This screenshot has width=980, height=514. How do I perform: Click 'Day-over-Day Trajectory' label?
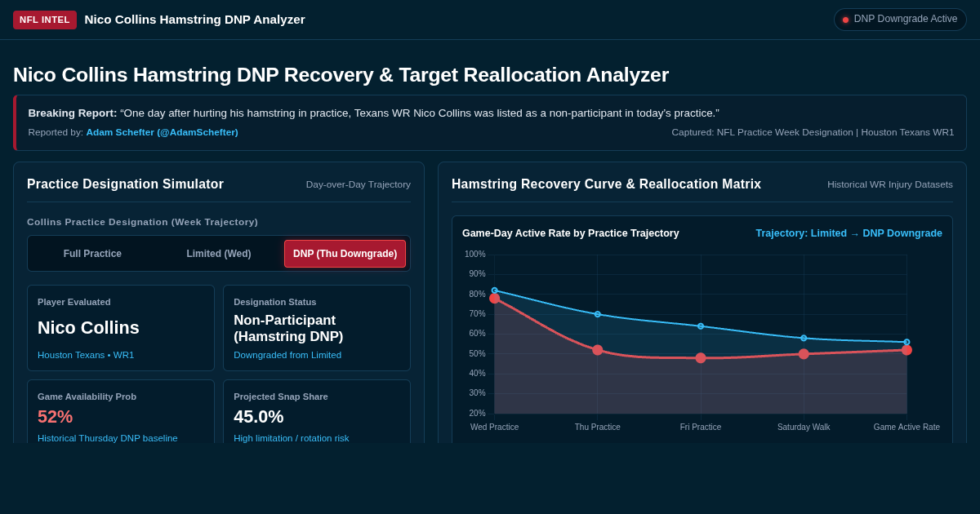359,184
